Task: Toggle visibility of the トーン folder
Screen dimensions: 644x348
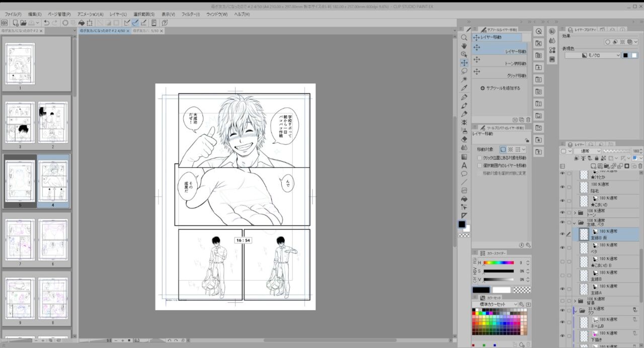Action: click(562, 213)
